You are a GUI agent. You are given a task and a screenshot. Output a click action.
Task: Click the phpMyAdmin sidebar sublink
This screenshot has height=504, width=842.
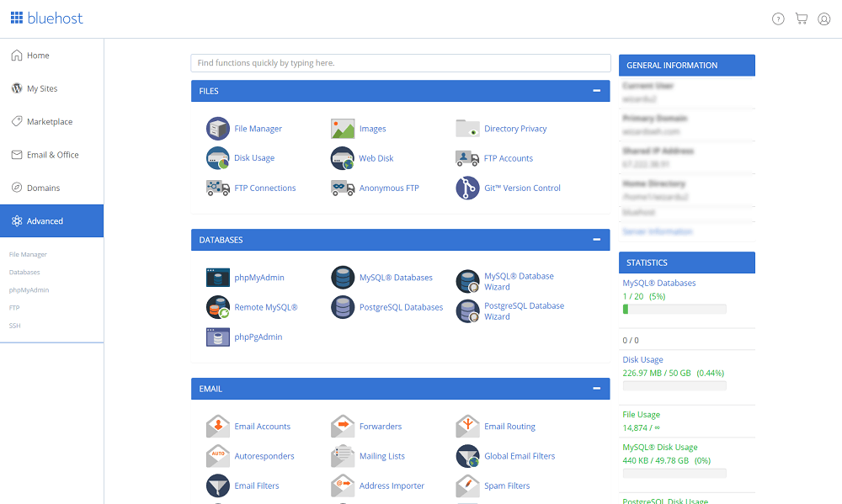tap(29, 289)
